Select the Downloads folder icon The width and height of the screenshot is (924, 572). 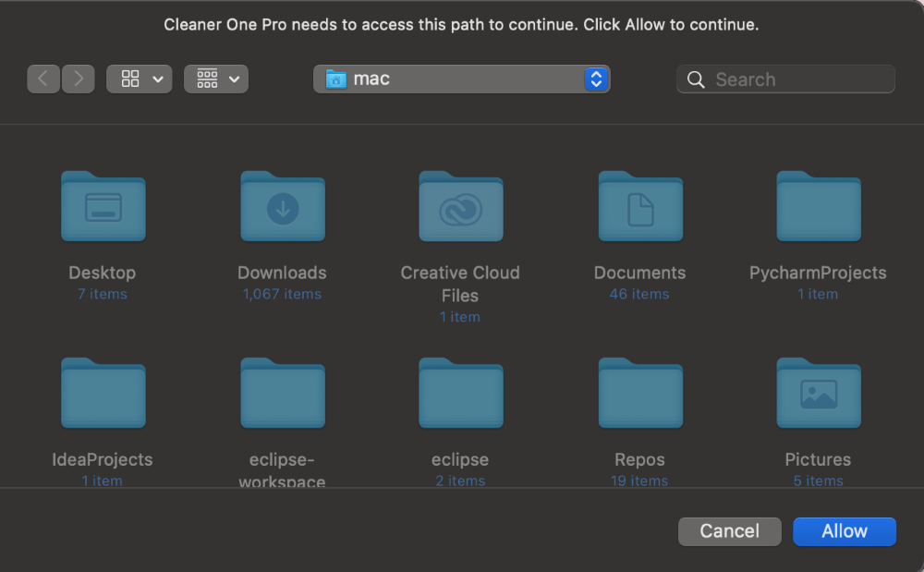click(283, 206)
